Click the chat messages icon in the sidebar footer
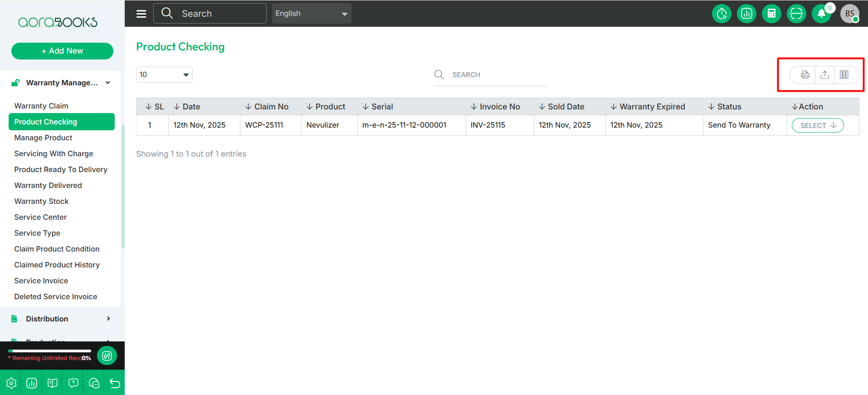 (94, 383)
